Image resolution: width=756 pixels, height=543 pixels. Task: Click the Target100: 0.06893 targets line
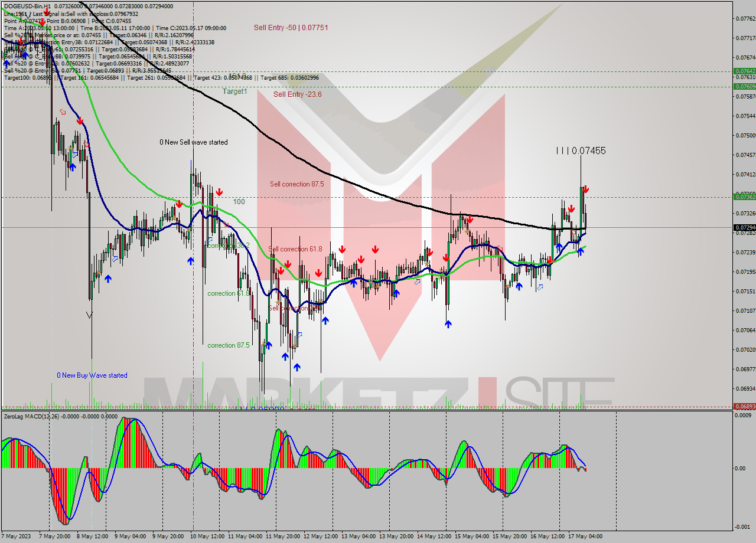tap(161, 78)
